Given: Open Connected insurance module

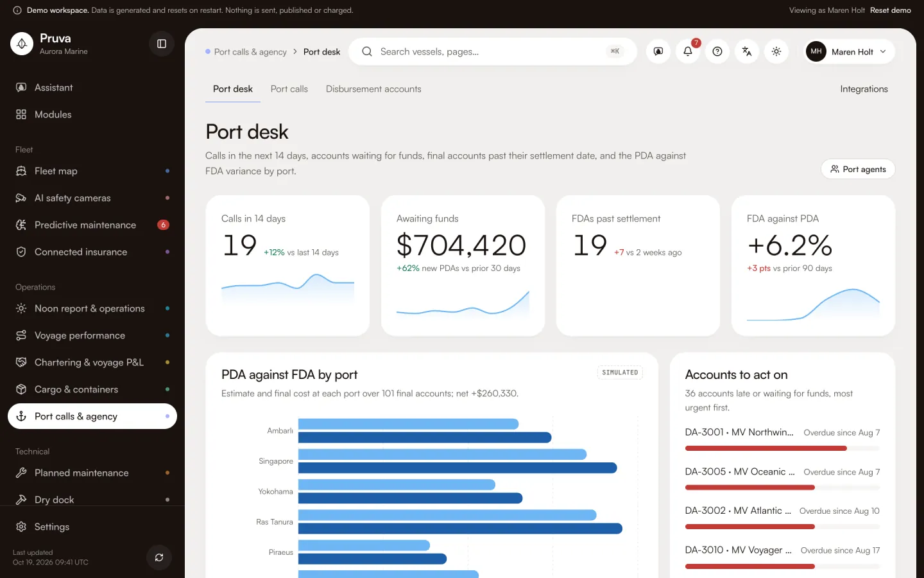Looking at the screenshot, I should coord(92,252).
